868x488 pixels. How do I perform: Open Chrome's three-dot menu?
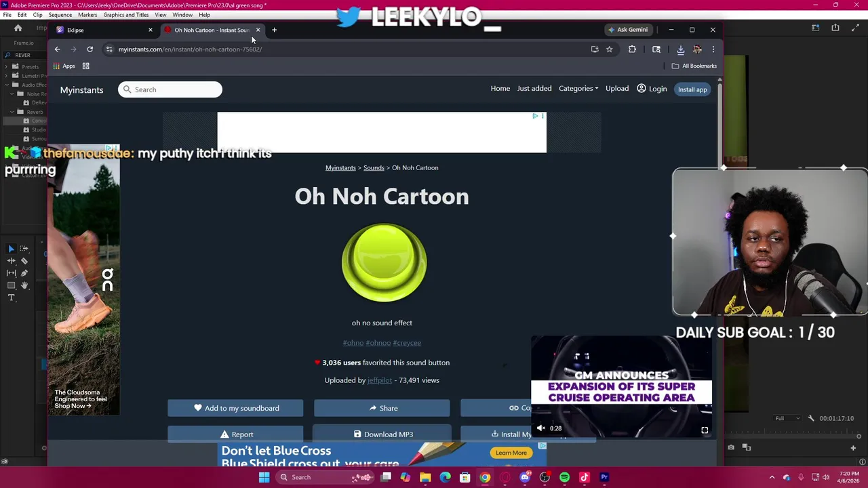pos(713,49)
